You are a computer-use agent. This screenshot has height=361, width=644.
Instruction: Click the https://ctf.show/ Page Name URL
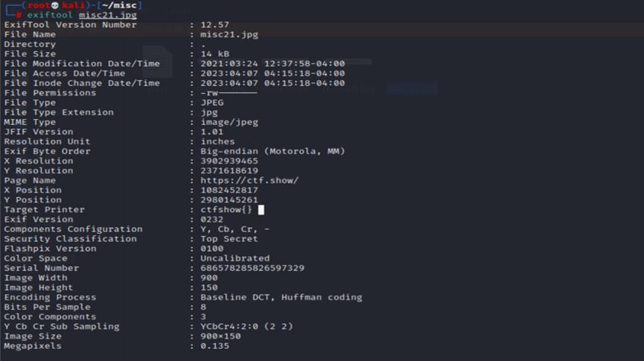249,180
